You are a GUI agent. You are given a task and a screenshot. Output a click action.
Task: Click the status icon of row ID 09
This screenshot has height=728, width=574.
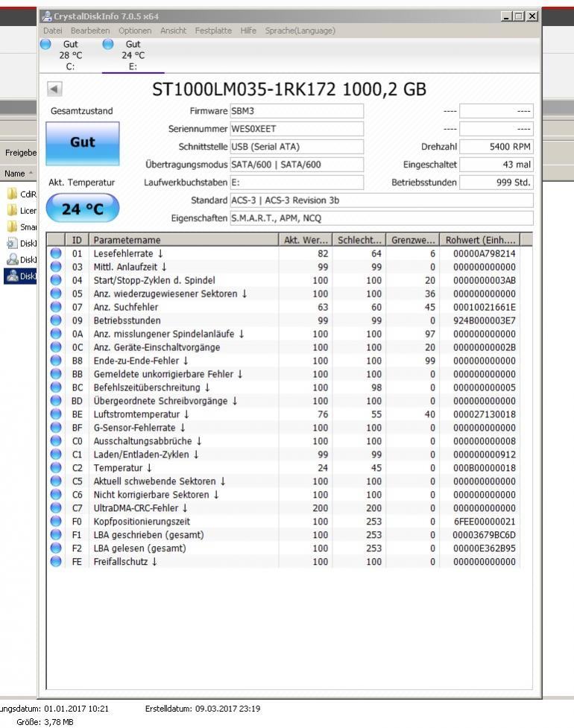(56, 320)
